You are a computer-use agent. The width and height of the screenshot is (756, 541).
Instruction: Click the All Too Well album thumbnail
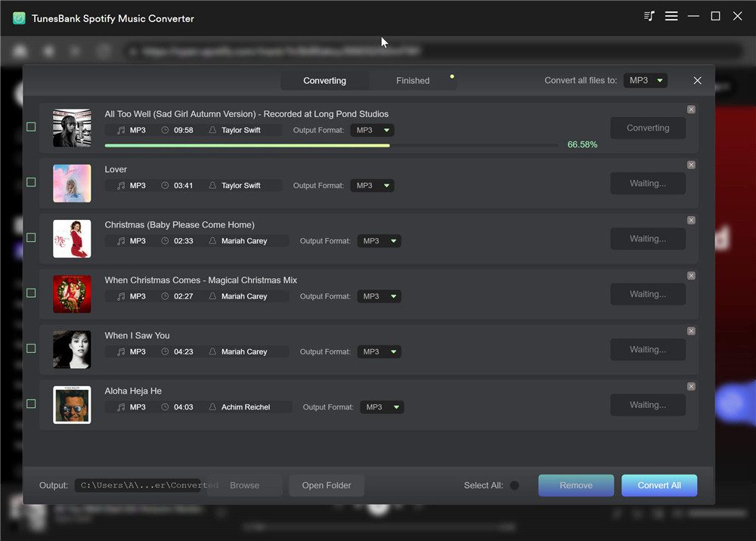click(72, 128)
